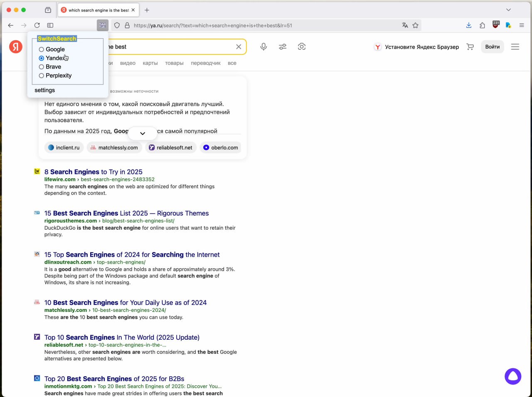Image resolution: width=532 pixels, height=397 pixels.
Task: Click the dlinxoutreach.com domain link
Action: click(x=68, y=262)
